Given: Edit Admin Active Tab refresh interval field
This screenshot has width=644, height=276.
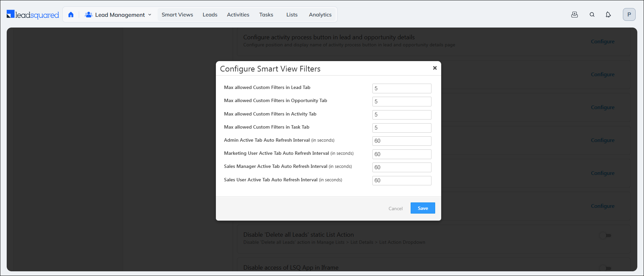Looking at the screenshot, I should pos(402,141).
